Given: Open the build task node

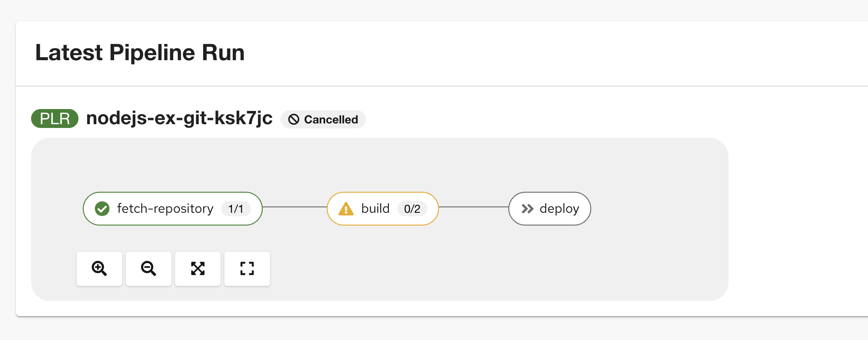Looking at the screenshot, I should (x=375, y=209).
